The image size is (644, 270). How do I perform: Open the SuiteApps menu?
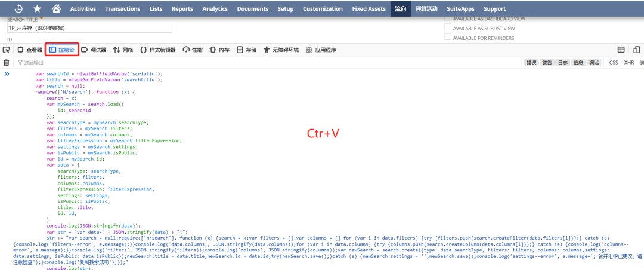point(460,8)
